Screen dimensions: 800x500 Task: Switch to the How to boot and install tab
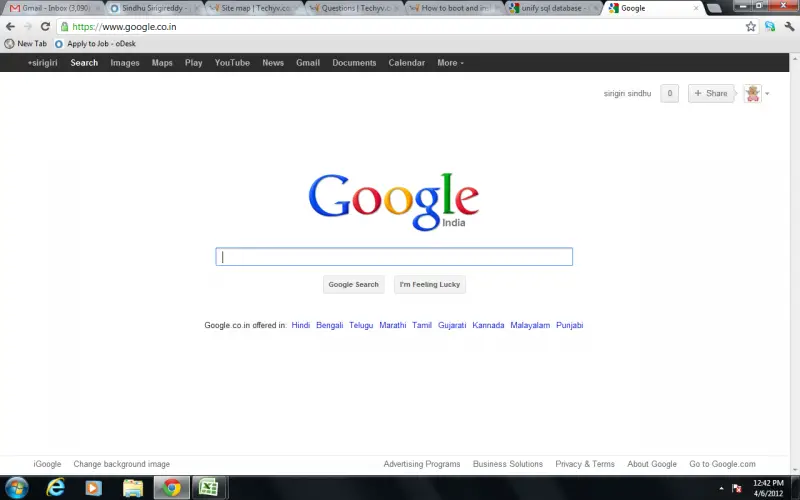[x=452, y=8]
